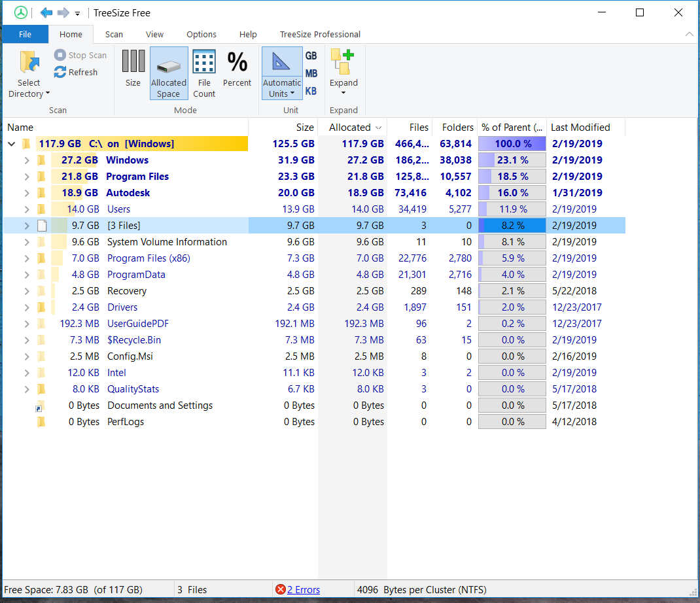Select the Config.Msi row
Viewport: 700px width, 603px height.
coord(314,356)
